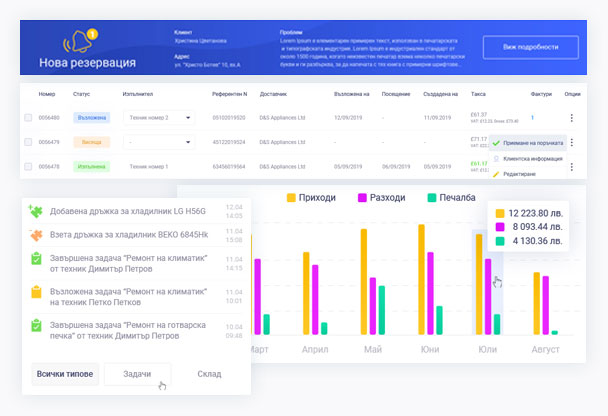Screen dimensions: 608x416
Task: Click pencil icon beside Редактиране
Action: pyautogui.click(x=496, y=174)
